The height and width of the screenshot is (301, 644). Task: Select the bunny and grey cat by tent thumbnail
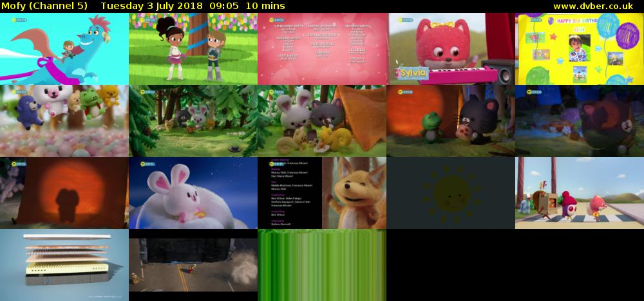pyautogui.click(x=322, y=121)
